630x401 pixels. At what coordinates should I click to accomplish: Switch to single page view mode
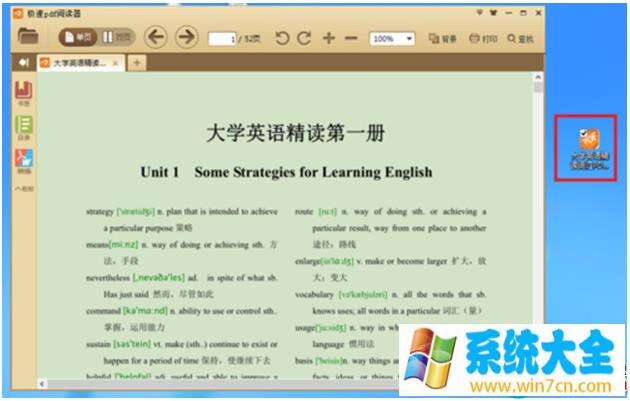(x=78, y=38)
